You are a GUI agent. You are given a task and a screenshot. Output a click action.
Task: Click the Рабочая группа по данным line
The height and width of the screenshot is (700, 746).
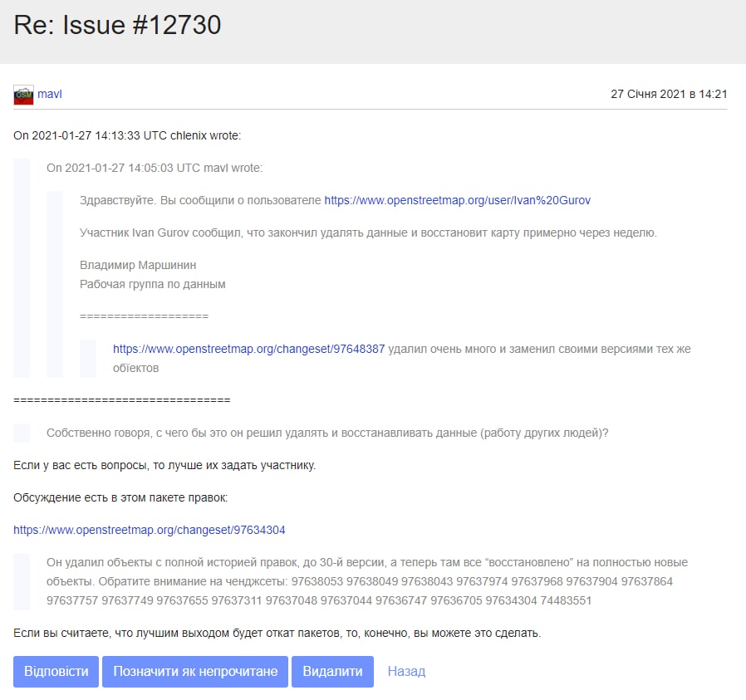click(153, 284)
